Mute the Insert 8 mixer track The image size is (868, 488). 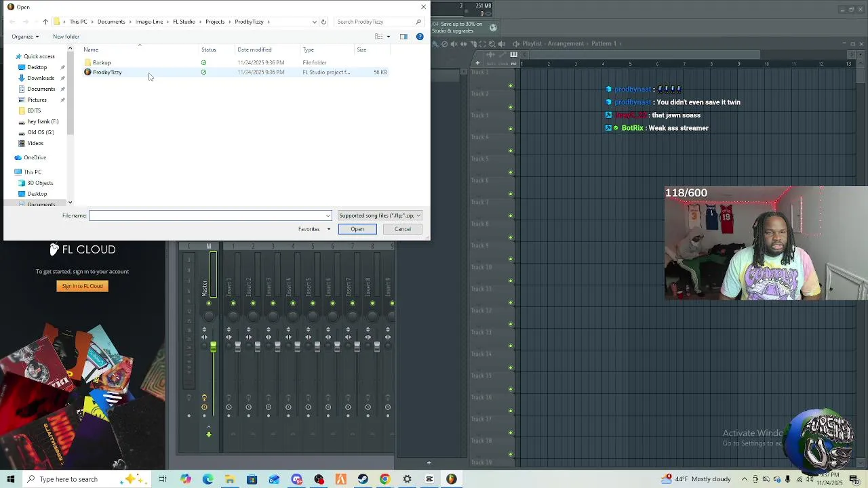click(372, 303)
